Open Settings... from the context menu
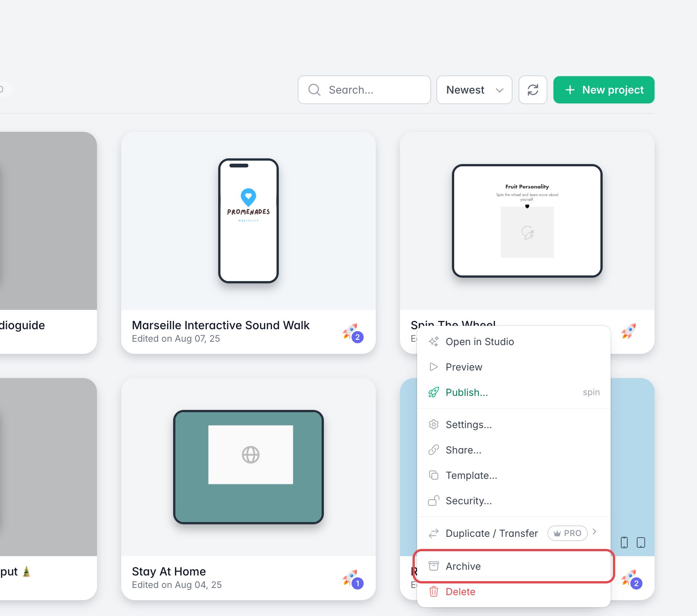 pyautogui.click(x=514, y=424)
